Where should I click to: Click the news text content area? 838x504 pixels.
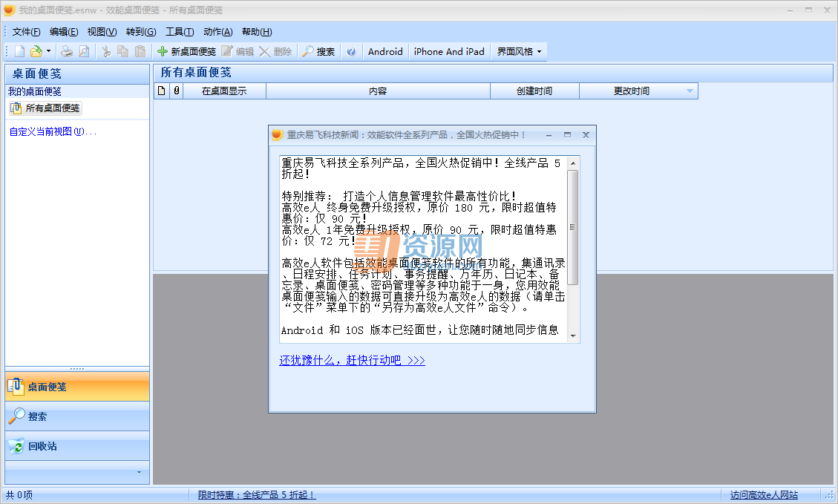point(423,249)
